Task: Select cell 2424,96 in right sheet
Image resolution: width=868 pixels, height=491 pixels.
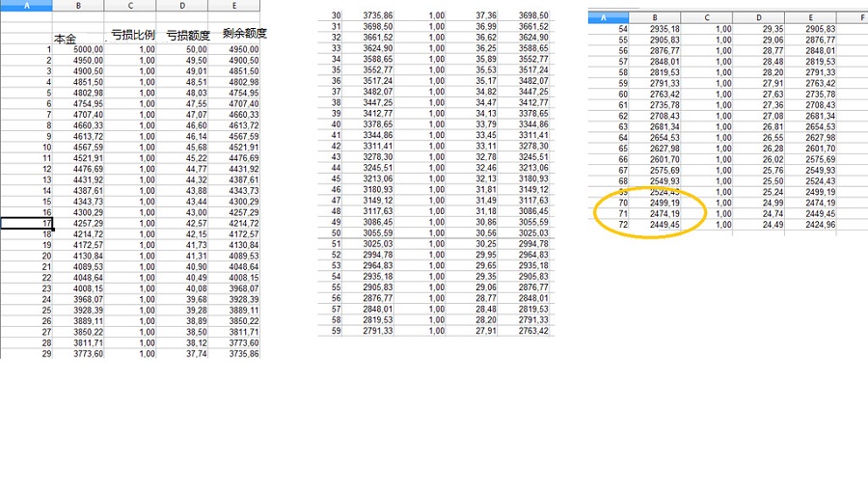Action: (x=810, y=225)
